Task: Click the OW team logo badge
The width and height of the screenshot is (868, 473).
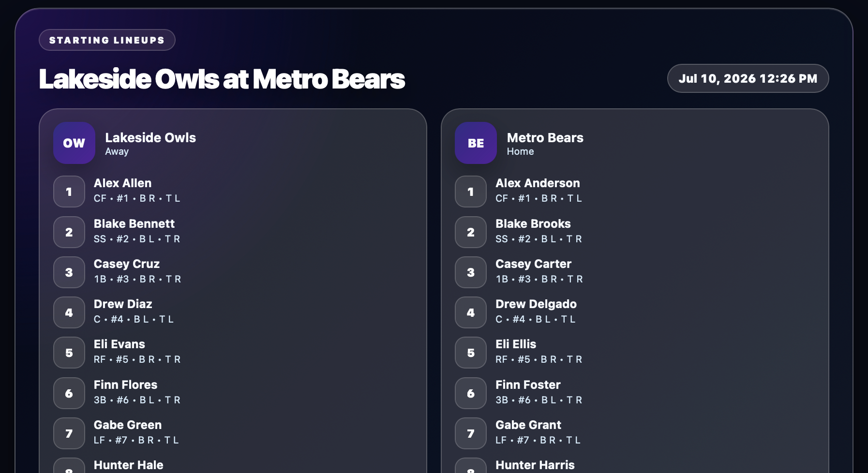Action: tap(74, 143)
